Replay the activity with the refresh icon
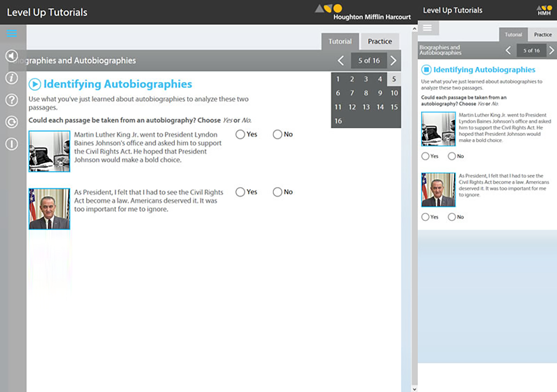557x392 pixels. [x=12, y=122]
